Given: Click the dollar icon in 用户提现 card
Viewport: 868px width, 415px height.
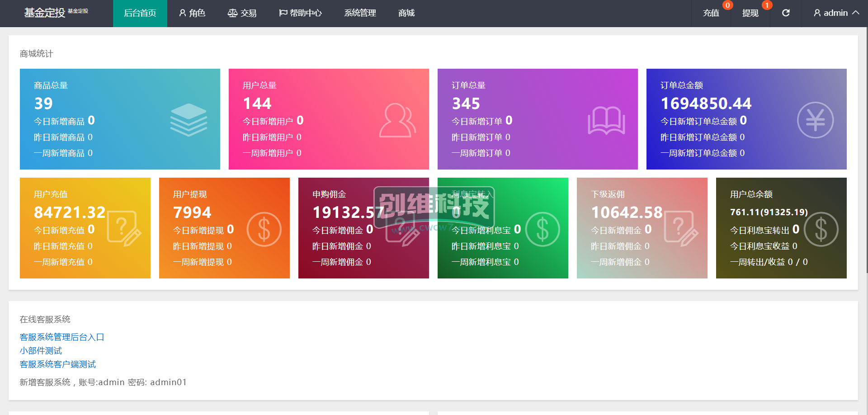Looking at the screenshot, I should click(264, 229).
